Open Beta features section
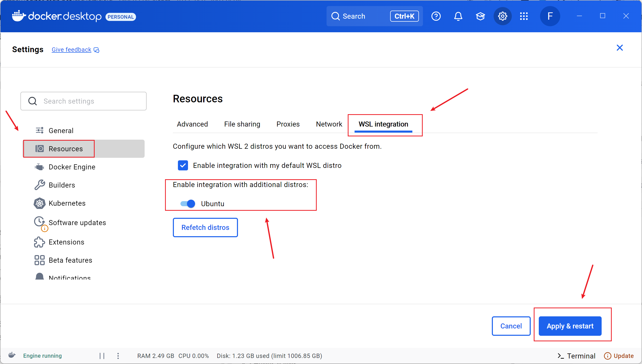The image size is (642, 364). click(84, 260)
